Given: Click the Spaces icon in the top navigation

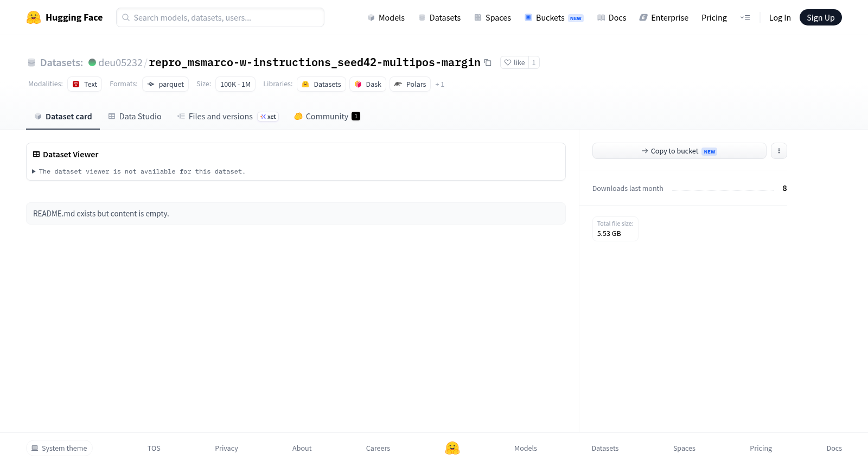Looking at the screenshot, I should pos(478,18).
